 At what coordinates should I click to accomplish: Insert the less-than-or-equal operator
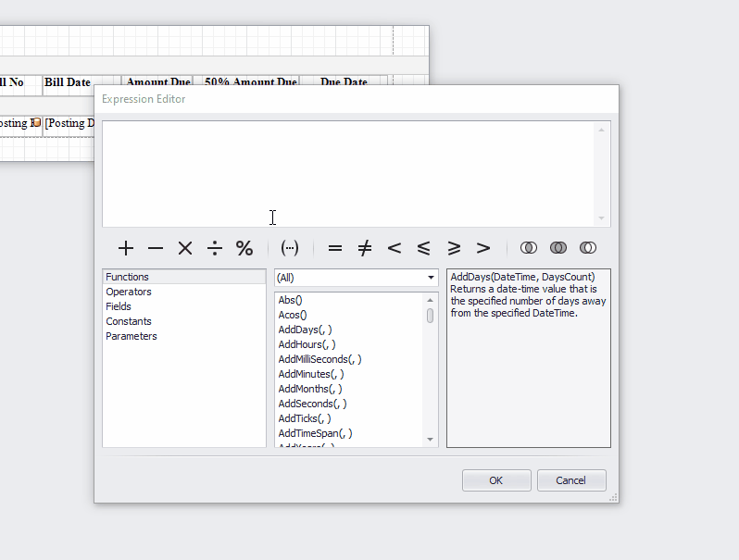coord(424,248)
